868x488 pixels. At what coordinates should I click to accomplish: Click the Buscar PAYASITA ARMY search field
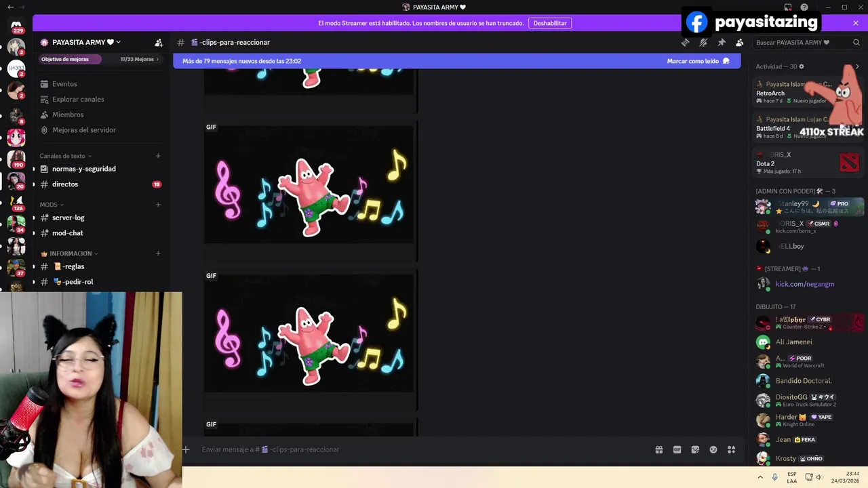[807, 42]
